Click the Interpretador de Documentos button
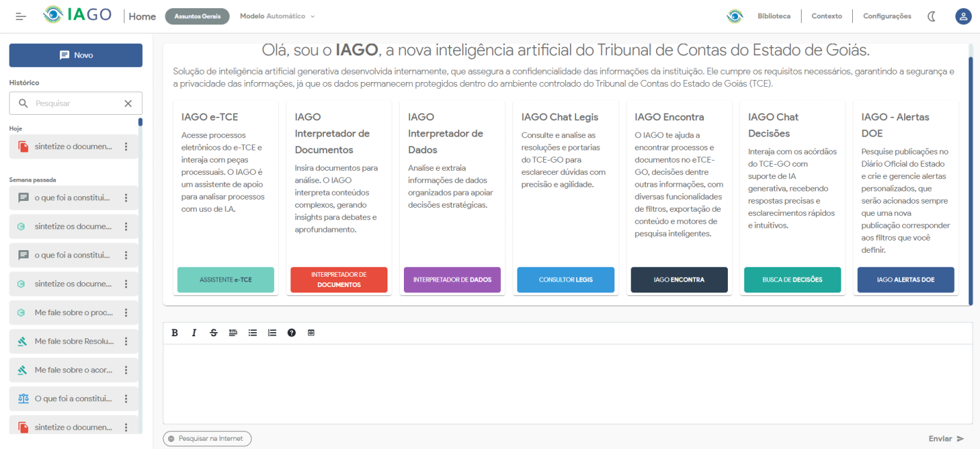The image size is (980, 449). click(x=339, y=280)
